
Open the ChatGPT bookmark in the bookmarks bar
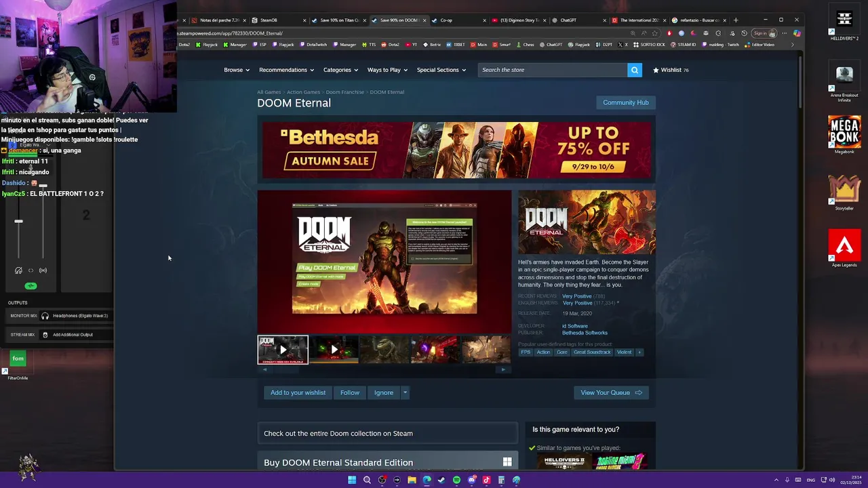(x=550, y=45)
